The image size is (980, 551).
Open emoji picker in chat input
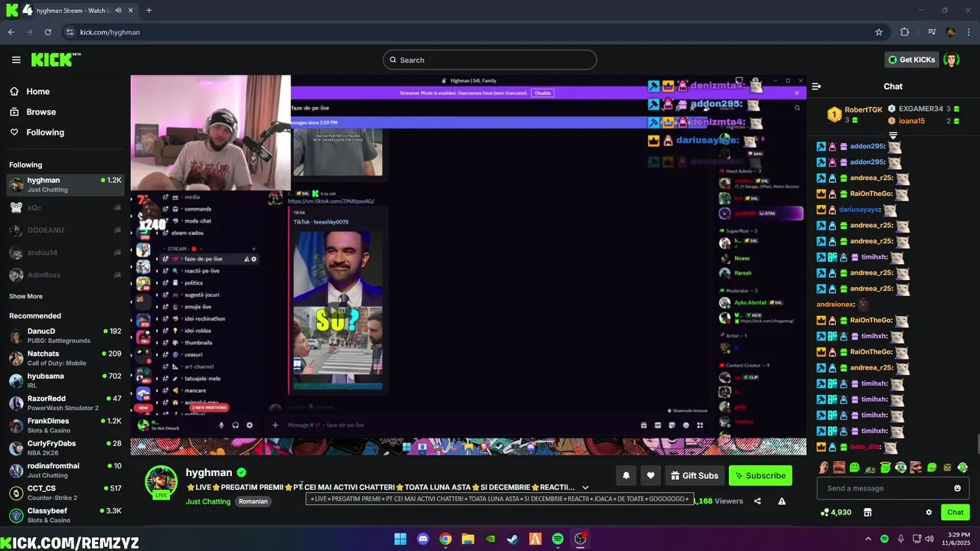pos(957,488)
